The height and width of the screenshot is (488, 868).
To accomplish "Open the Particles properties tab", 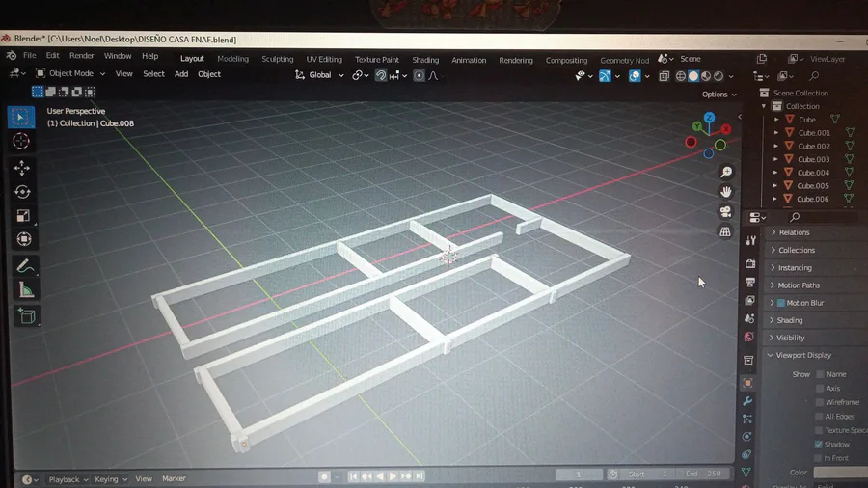I will coord(746,419).
